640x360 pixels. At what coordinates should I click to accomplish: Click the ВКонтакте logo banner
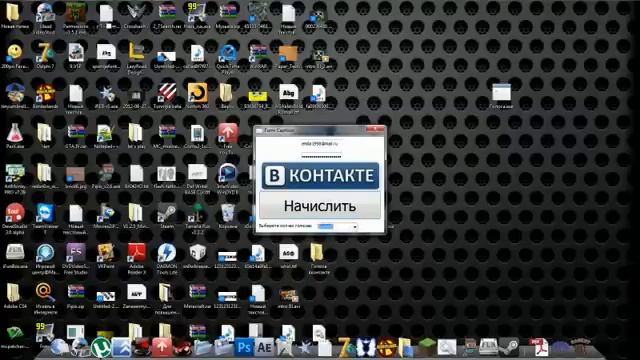point(320,176)
